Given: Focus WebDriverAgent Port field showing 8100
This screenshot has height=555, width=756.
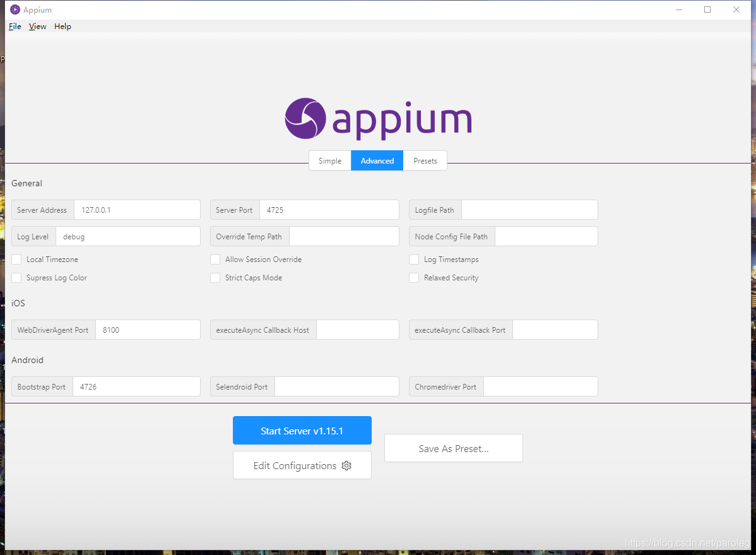Looking at the screenshot, I should 148,330.
